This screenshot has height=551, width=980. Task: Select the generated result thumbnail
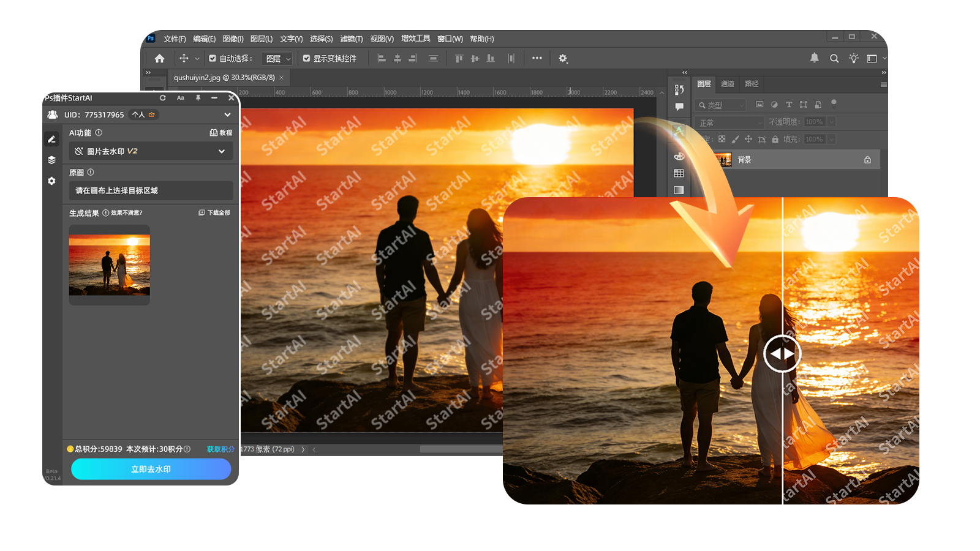110,264
